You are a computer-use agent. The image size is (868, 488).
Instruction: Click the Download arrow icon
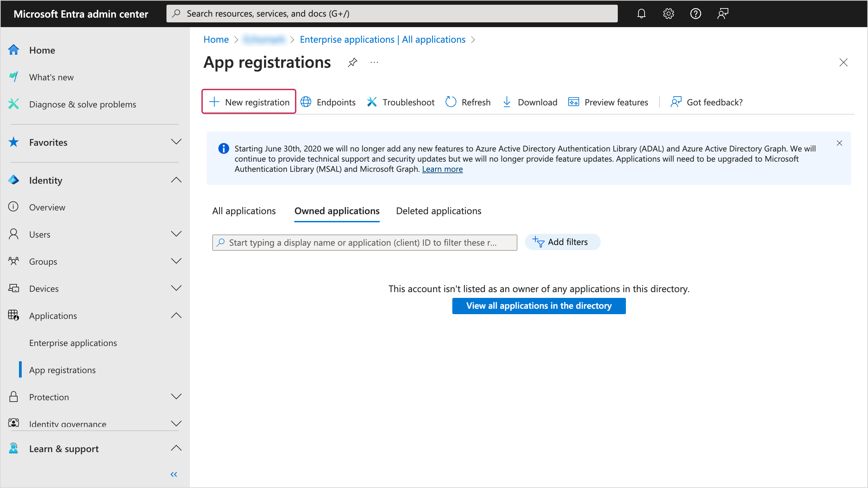[507, 102]
